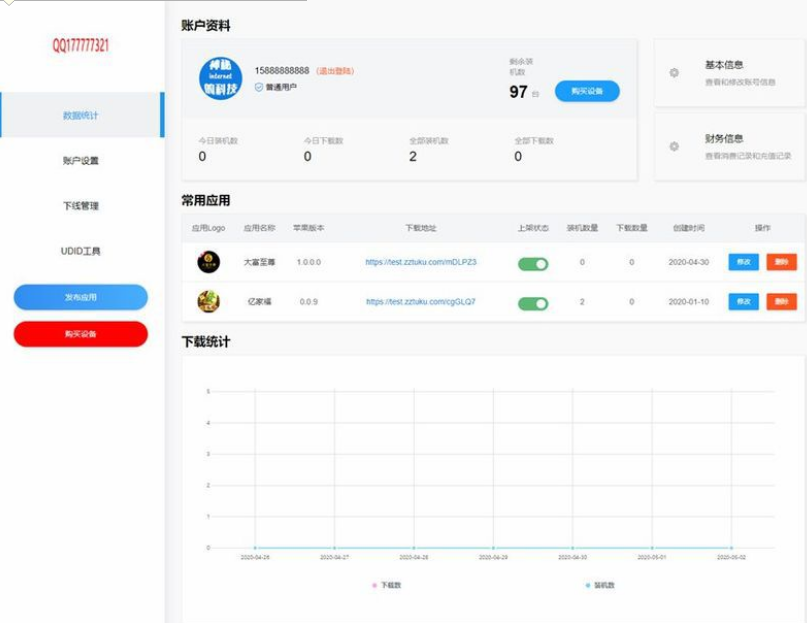Click the verified shield icon beside 普通用户
The height and width of the screenshot is (623, 807).
(259, 87)
